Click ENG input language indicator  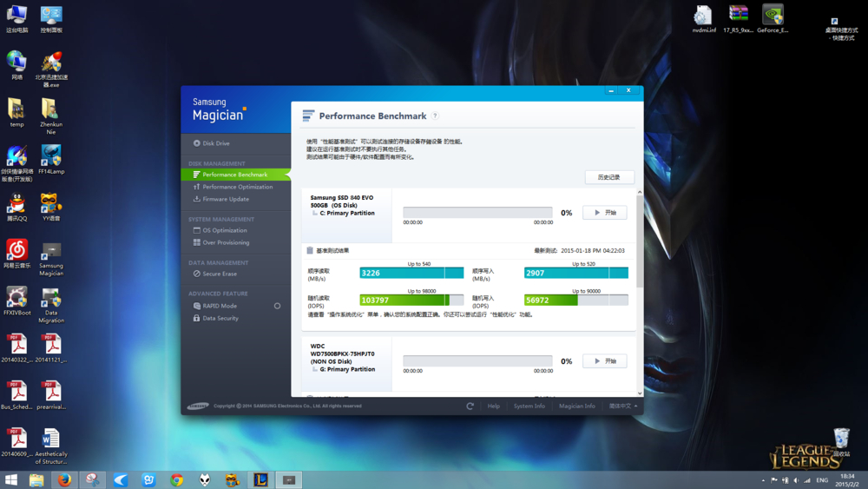823,480
